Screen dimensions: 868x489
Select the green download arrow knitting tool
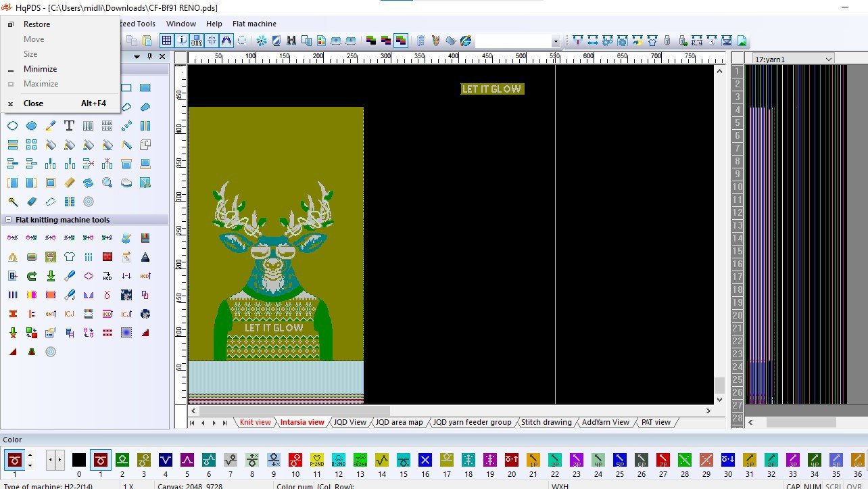[x=50, y=276]
